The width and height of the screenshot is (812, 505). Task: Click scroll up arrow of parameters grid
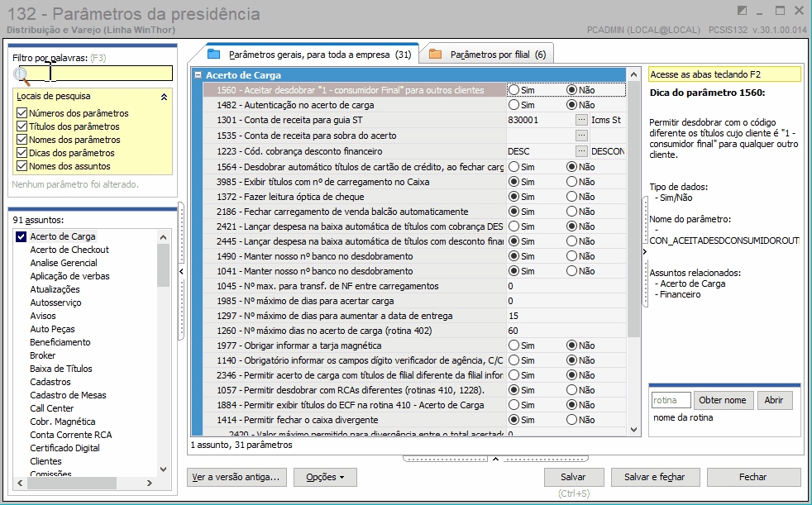tap(634, 75)
